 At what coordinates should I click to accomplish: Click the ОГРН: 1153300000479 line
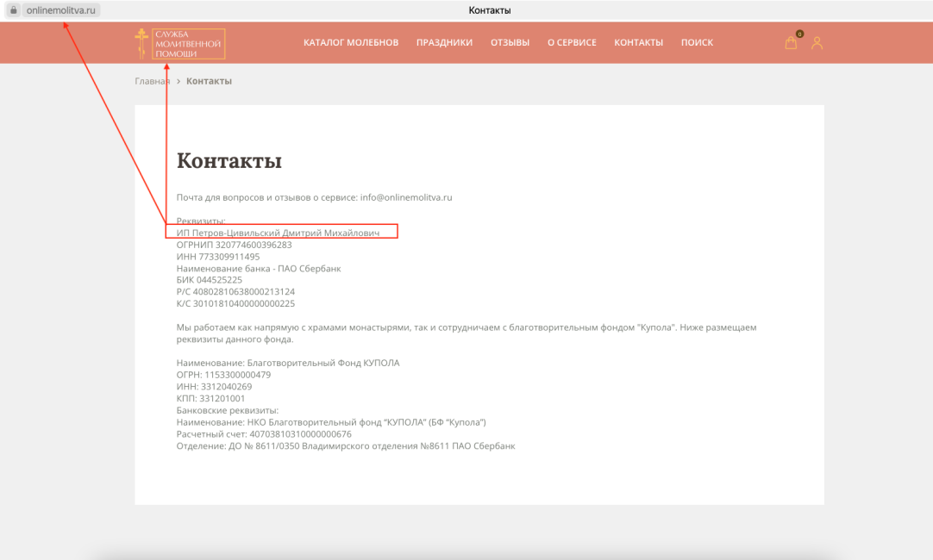tap(223, 375)
